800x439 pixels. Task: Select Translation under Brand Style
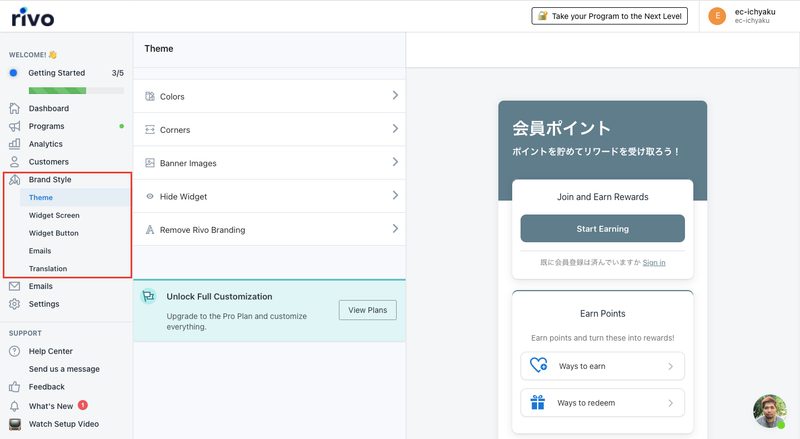(48, 269)
